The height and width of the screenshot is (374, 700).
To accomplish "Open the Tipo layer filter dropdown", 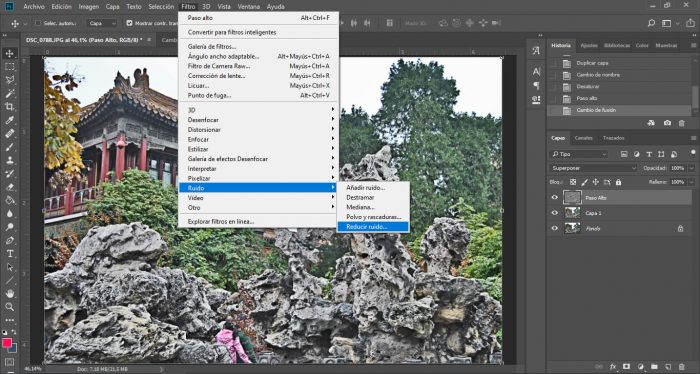I will [x=579, y=154].
